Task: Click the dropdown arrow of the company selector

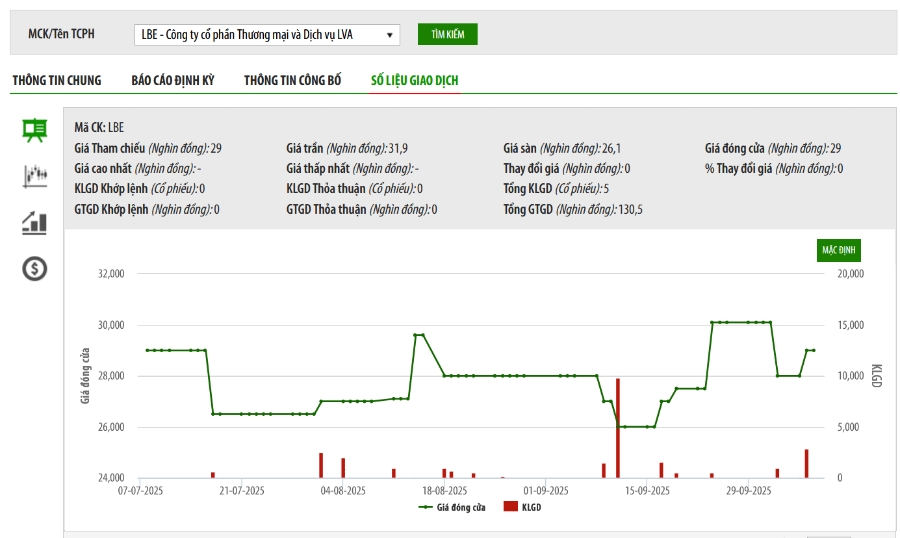Action: tap(389, 35)
